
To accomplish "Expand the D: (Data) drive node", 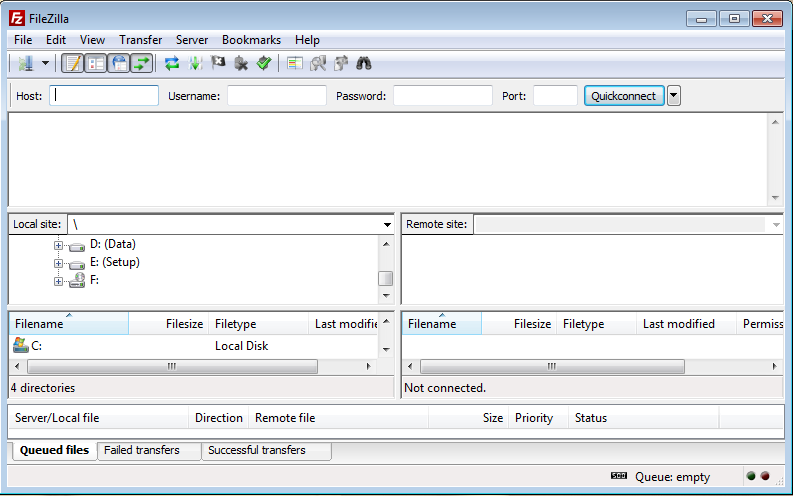I will pos(58,245).
